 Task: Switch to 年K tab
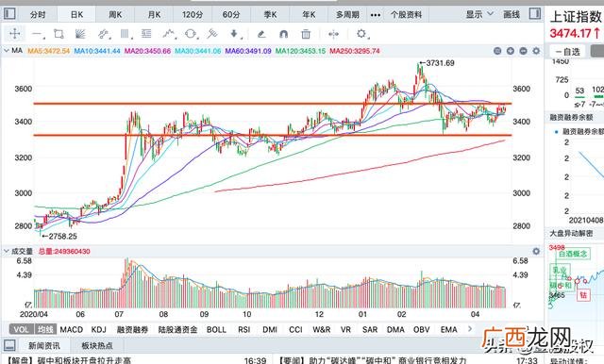[x=309, y=15]
